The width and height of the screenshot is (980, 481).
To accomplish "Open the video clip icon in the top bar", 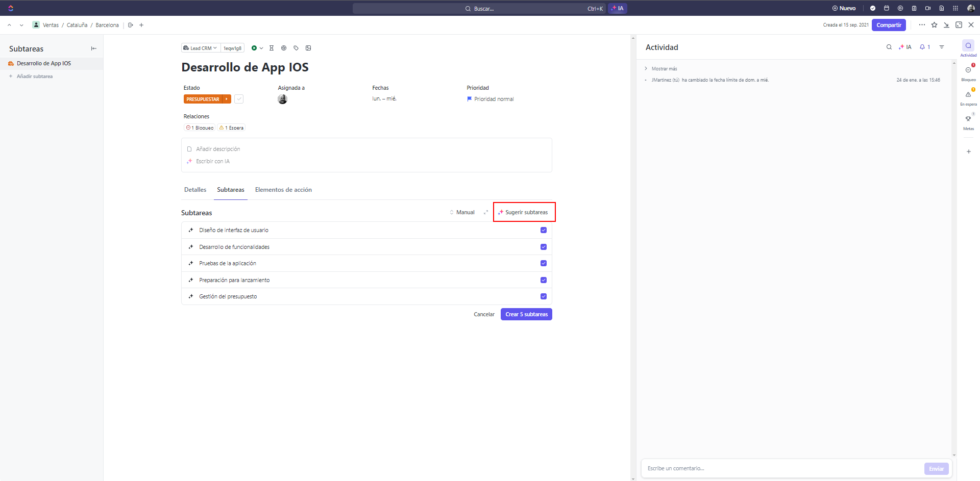I will (x=928, y=8).
